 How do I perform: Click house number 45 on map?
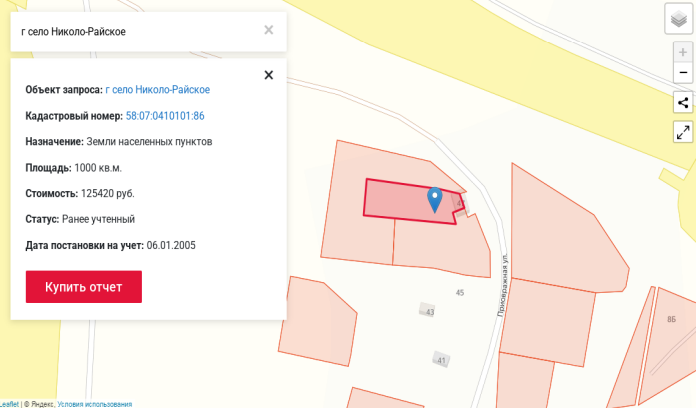460,293
